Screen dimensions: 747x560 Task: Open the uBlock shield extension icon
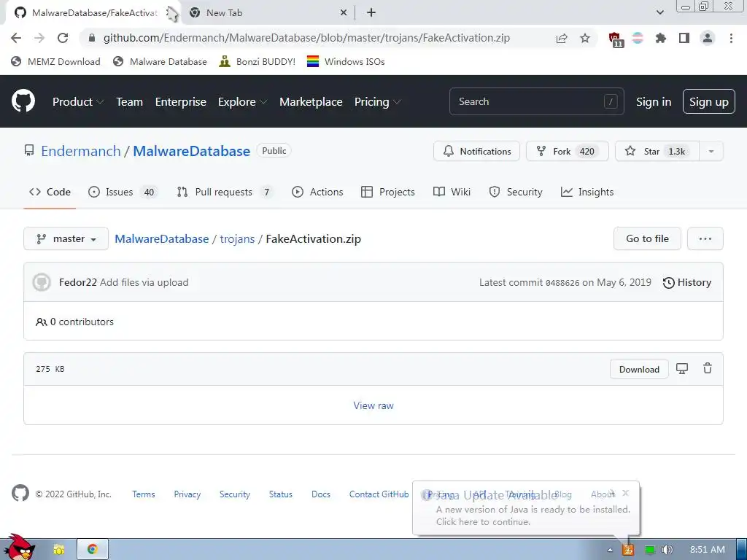point(616,39)
